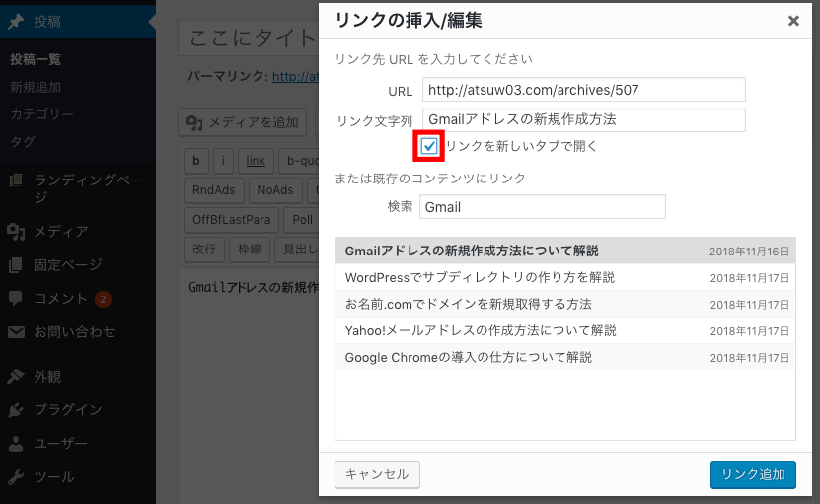The height and width of the screenshot is (504, 820).
Task: Click the ランディングページ icon in sidebar
Action: (x=16, y=180)
